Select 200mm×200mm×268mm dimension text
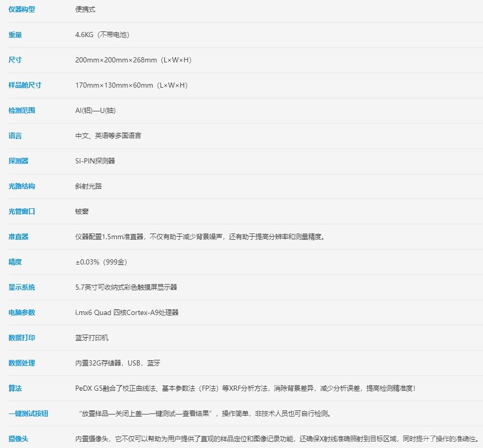Viewport: 483px width, 448px height. point(134,60)
